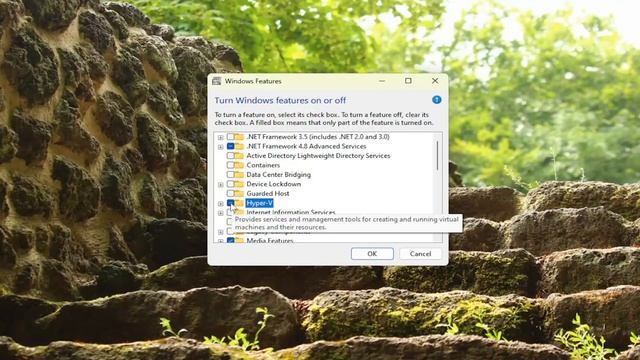Check Active Directory Lightweight Directory Services

click(230, 156)
